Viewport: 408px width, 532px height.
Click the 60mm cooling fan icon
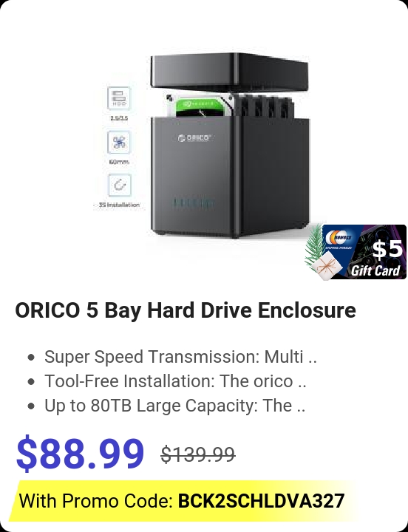tap(119, 142)
